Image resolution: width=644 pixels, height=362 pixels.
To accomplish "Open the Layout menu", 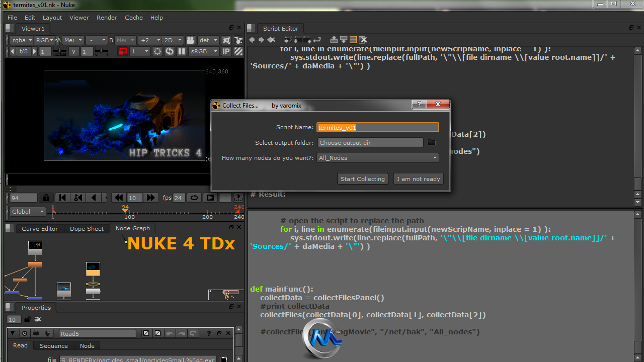I will [x=52, y=17].
